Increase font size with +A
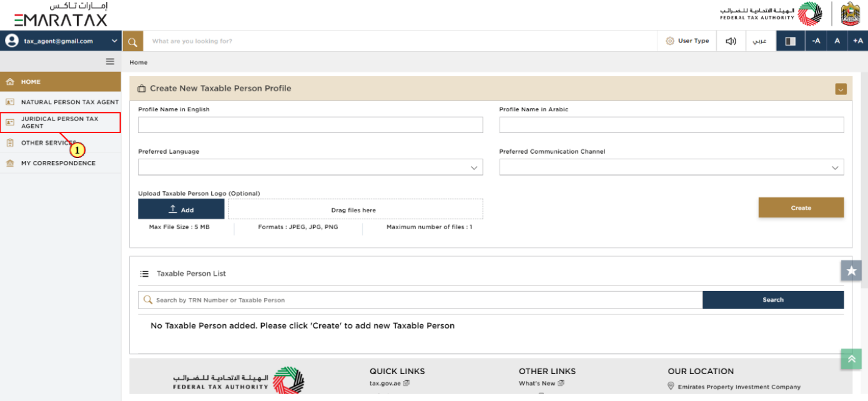Screen dimensions: 868x401 (858, 41)
